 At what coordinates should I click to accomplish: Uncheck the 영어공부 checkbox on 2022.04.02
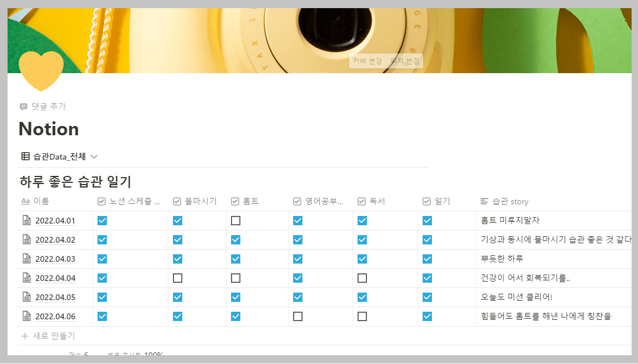coord(298,239)
